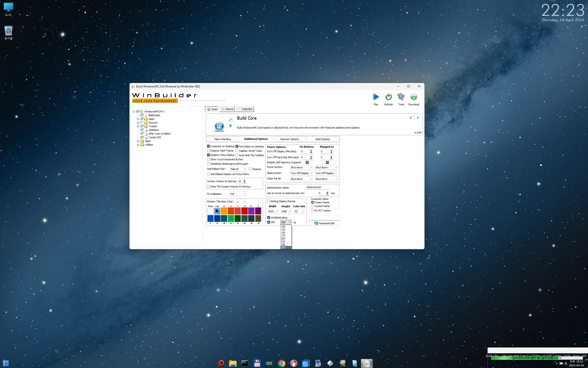
Task: Click the Refresh icon in WinBuilder
Action: pyautogui.click(x=389, y=97)
